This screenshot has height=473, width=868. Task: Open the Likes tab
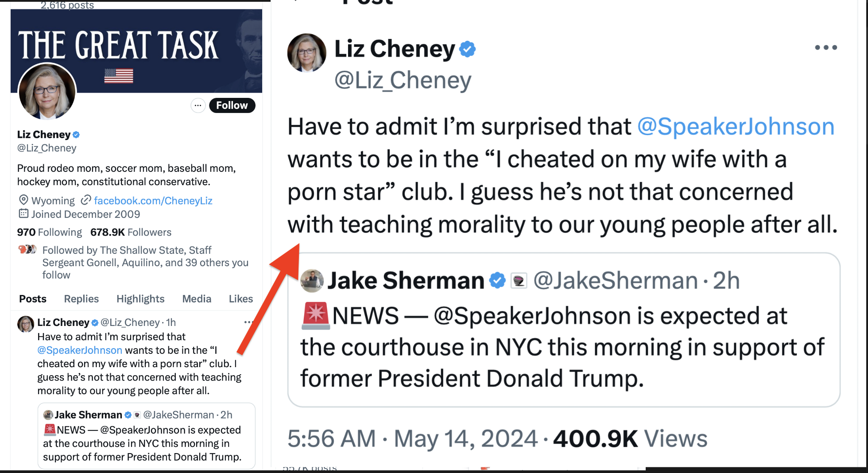[240, 299]
